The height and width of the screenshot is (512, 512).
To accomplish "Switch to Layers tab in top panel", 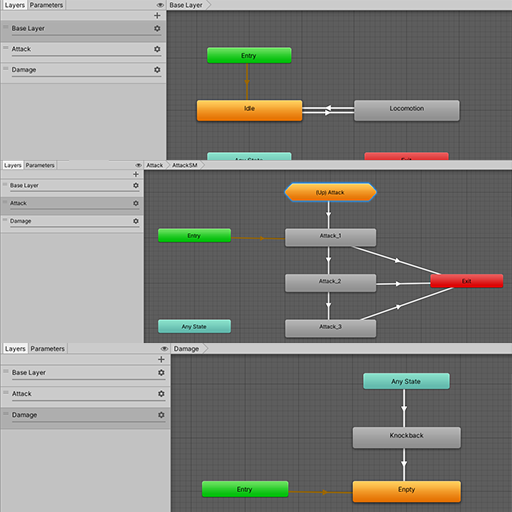I will pyautogui.click(x=14, y=5).
